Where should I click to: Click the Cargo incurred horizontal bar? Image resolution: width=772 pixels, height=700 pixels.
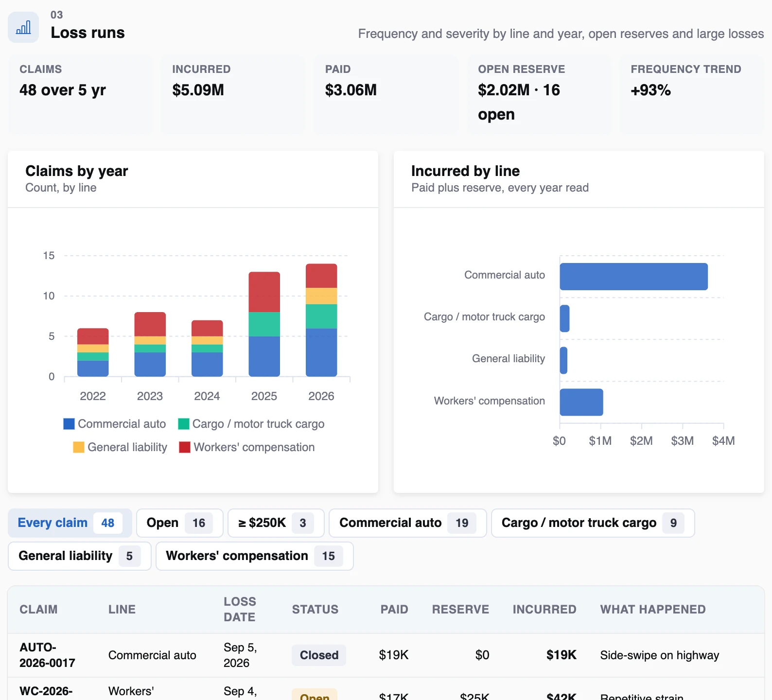click(x=565, y=318)
